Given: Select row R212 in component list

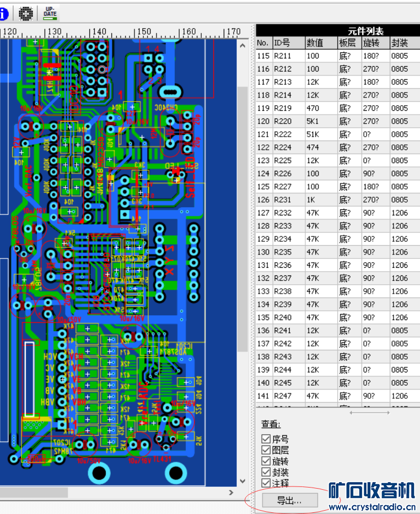Looking at the screenshot, I should point(338,69).
